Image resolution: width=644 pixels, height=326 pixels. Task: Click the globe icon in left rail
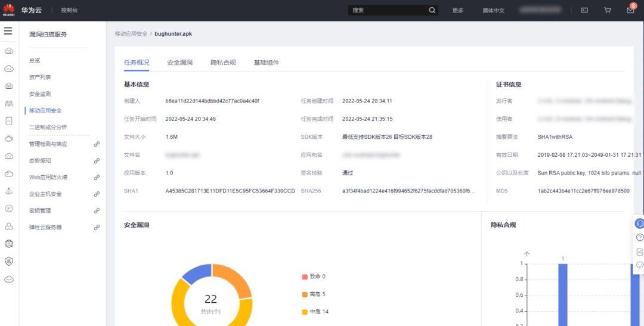click(x=8, y=244)
